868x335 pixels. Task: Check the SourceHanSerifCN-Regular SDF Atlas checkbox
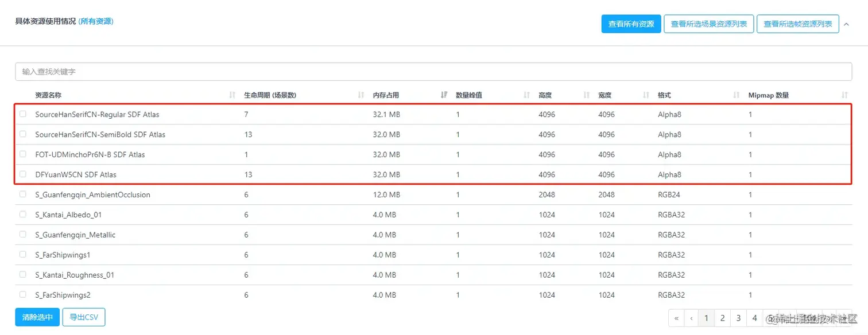click(x=23, y=114)
